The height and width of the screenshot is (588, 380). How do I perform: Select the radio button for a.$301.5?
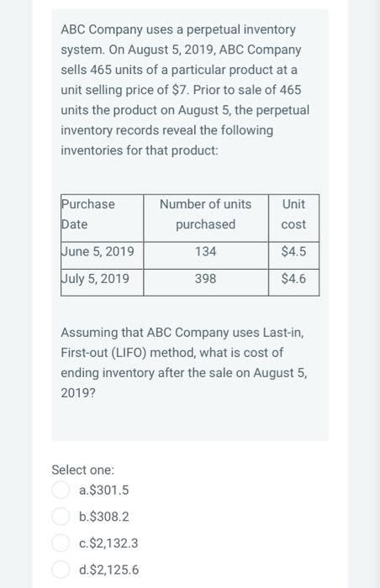[60, 490]
